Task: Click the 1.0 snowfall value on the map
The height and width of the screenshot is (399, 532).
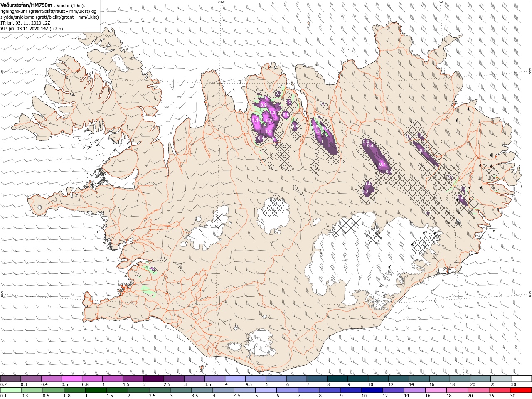Action: click(x=268, y=131)
